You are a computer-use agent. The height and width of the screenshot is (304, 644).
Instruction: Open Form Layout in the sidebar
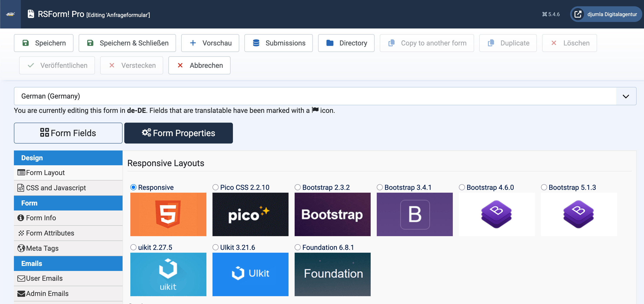(68, 173)
